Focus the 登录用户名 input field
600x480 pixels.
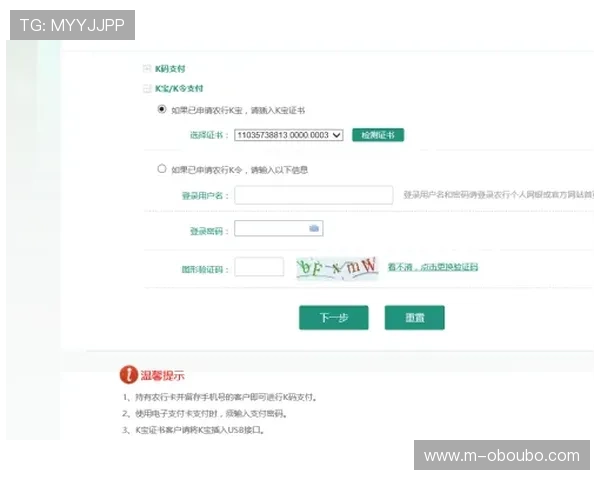pos(314,195)
